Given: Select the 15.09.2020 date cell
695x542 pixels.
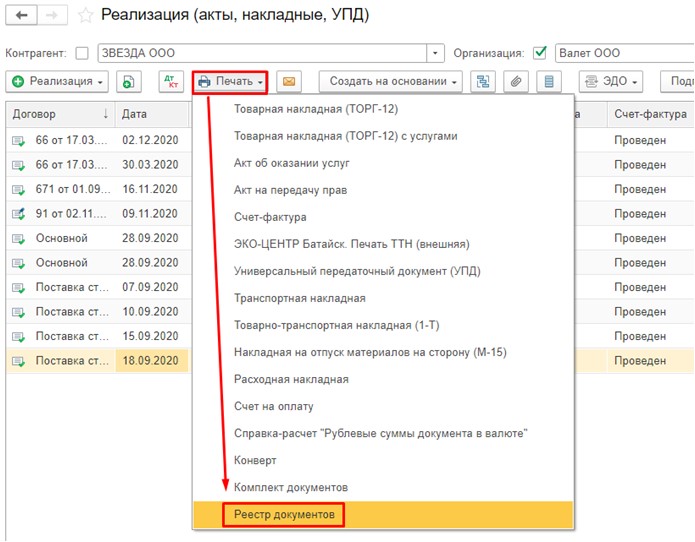Looking at the screenshot, I should [152, 336].
